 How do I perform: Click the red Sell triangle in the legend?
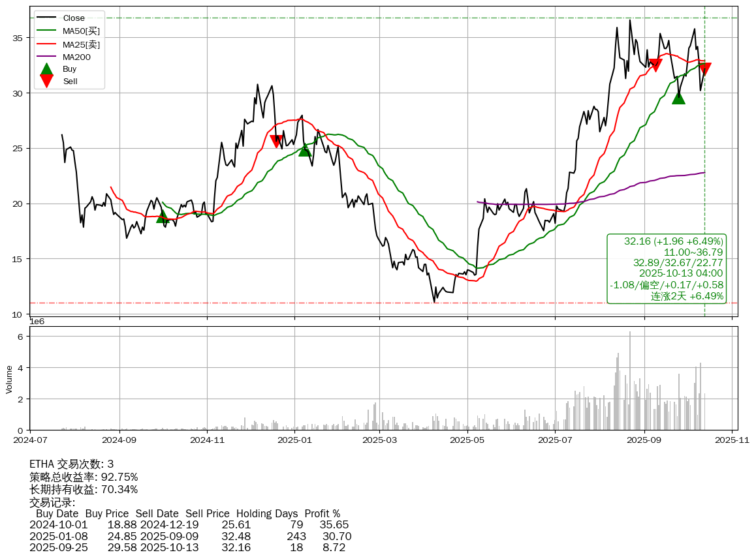click(46, 81)
